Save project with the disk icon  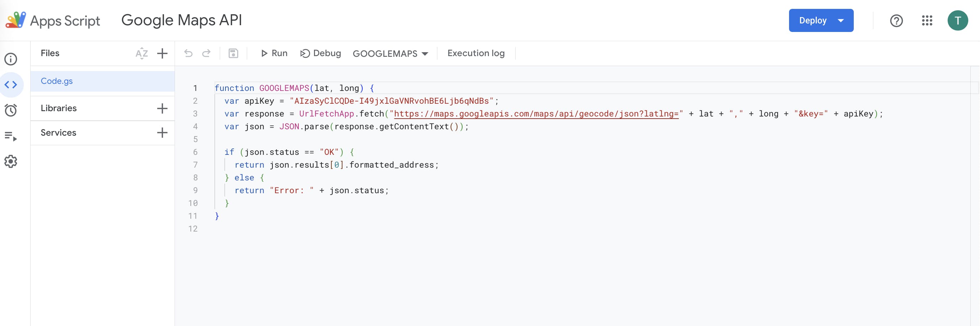(x=233, y=53)
